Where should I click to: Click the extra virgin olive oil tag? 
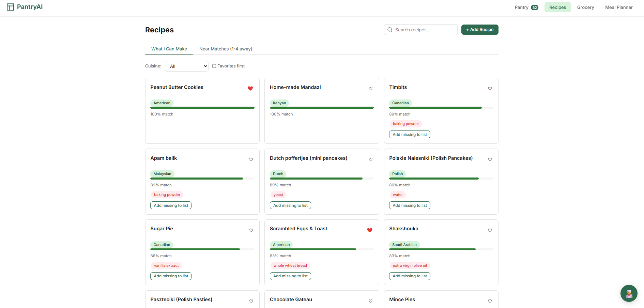[x=410, y=265]
